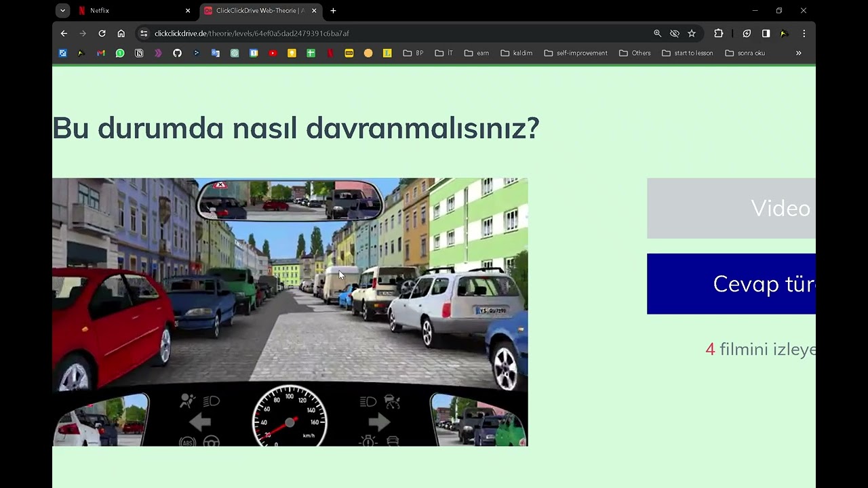
Task: Open the purple chevron bookmark
Action: tap(158, 53)
